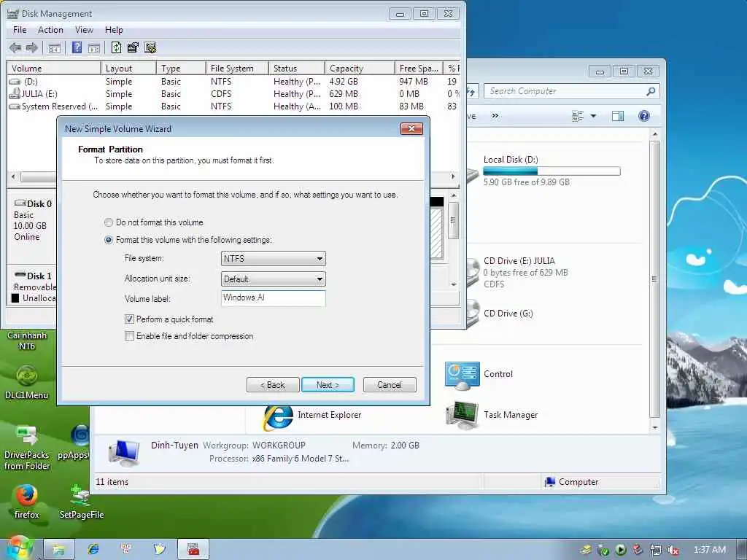Screen dimensions: 747x560
Task: Close the New Simple Volume Wizard dialog
Action: pyautogui.click(x=411, y=128)
